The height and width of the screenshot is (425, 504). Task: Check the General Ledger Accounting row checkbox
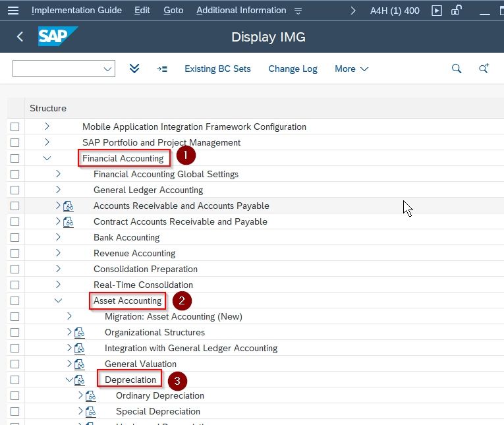tap(14, 190)
